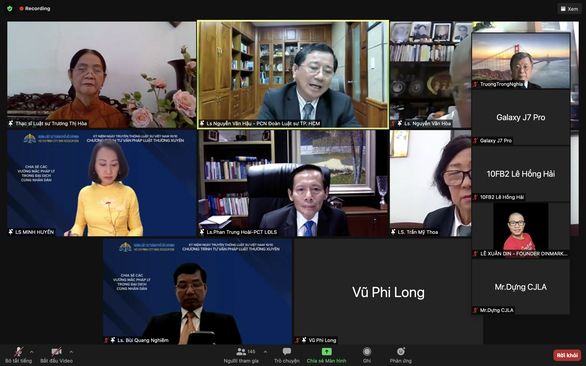Expand video options chevron beside camera

coord(71,352)
